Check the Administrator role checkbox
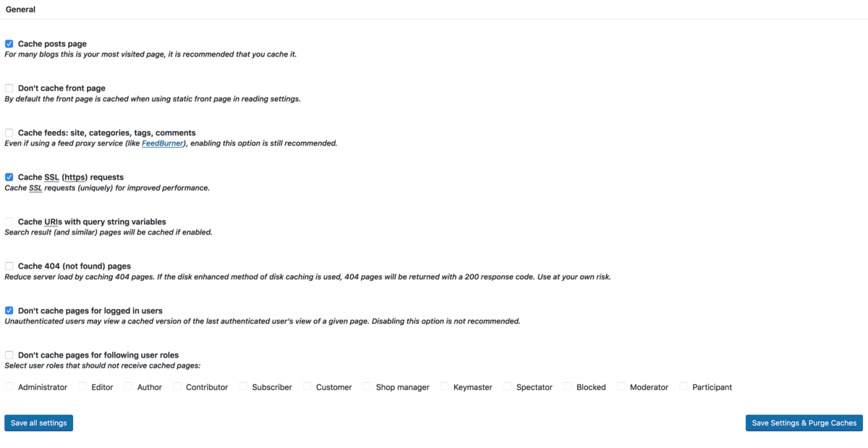 tap(9, 386)
